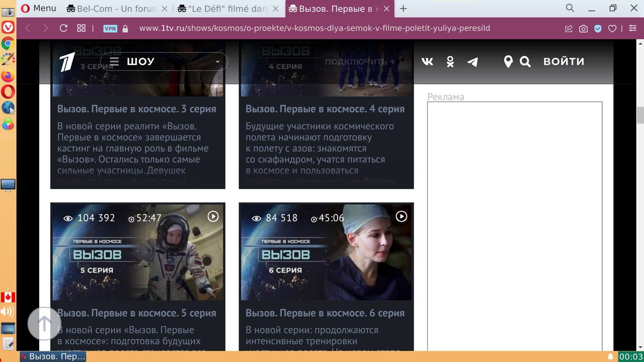Click the 84 518 views counter
644x362 pixels.
[x=275, y=218]
